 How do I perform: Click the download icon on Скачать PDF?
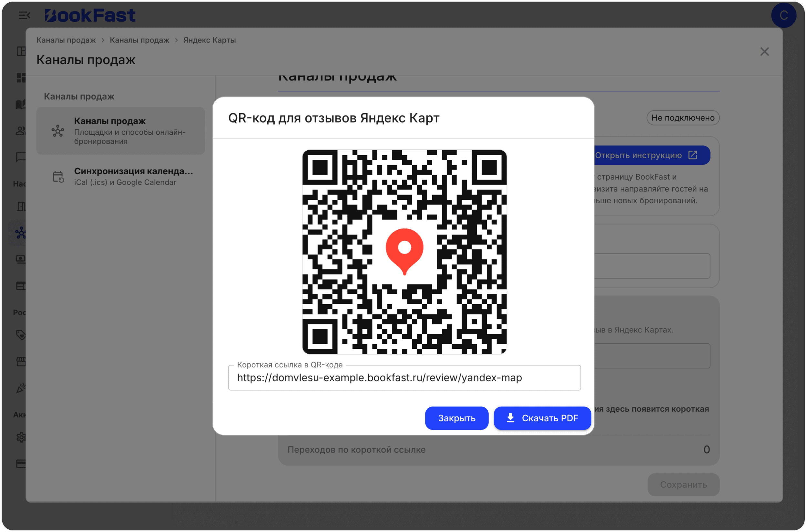click(510, 418)
